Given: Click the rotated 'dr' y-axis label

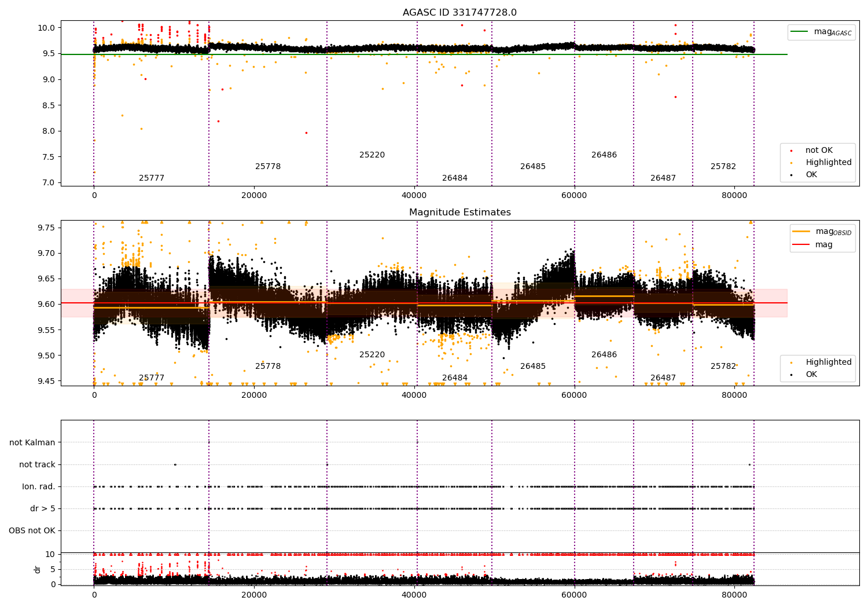Looking at the screenshot, I should 38,569.
